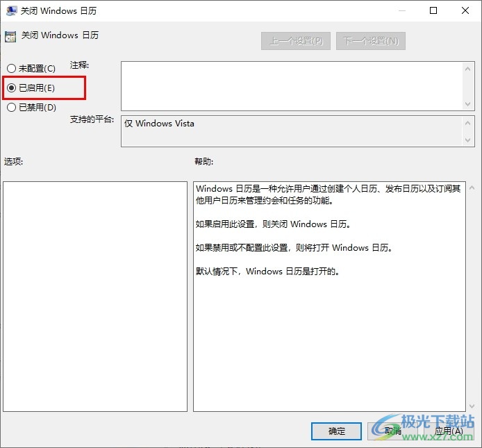
Task: Click the up arrow in the 注释 scrollbar
Action: pos(468,69)
